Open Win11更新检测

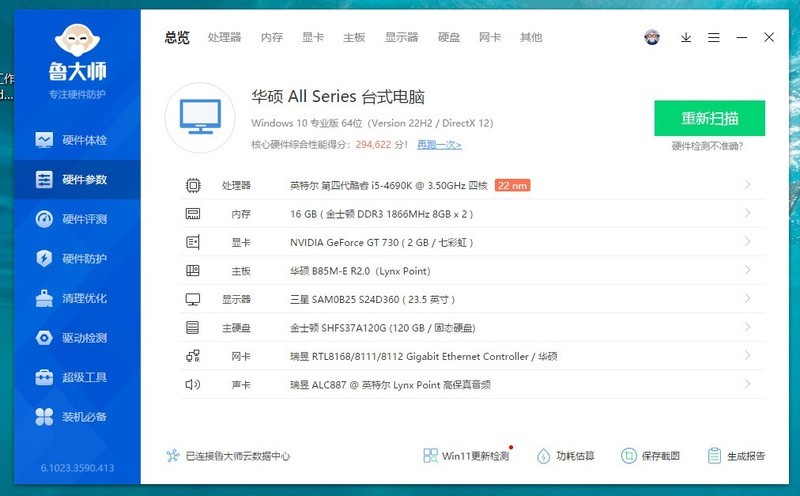click(x=467, y=456)
